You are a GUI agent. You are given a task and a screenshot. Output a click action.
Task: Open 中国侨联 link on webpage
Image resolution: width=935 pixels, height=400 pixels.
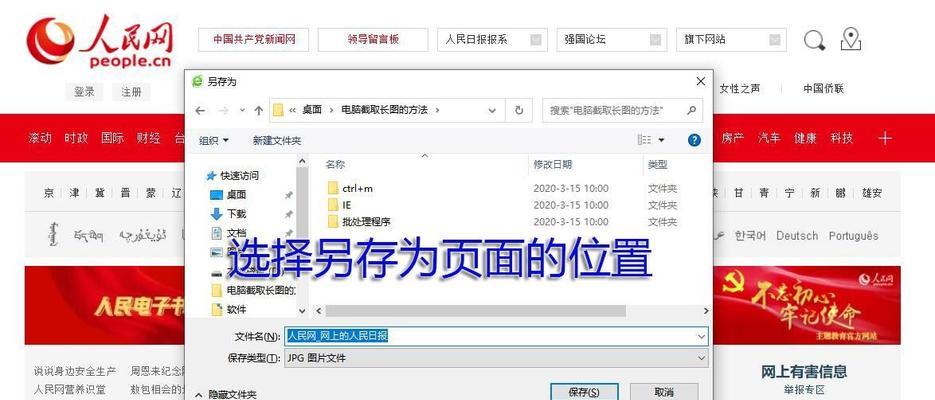(x=823, y=89)
